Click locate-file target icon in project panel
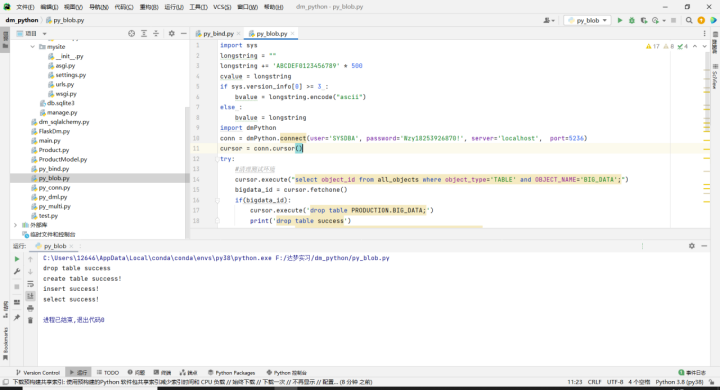The image size is (720, 390). click(x=132, y=34)
